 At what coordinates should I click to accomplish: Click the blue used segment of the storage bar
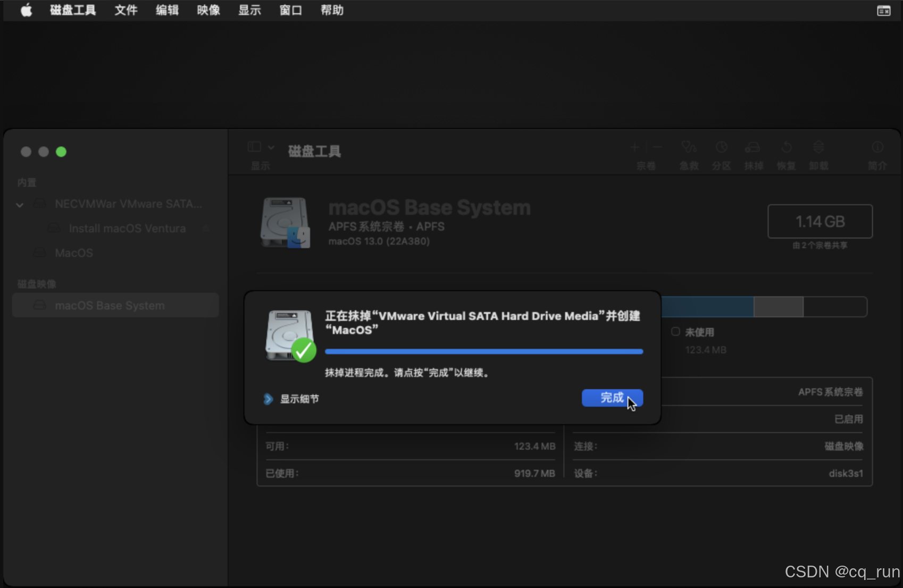click(x=707, y=307)
